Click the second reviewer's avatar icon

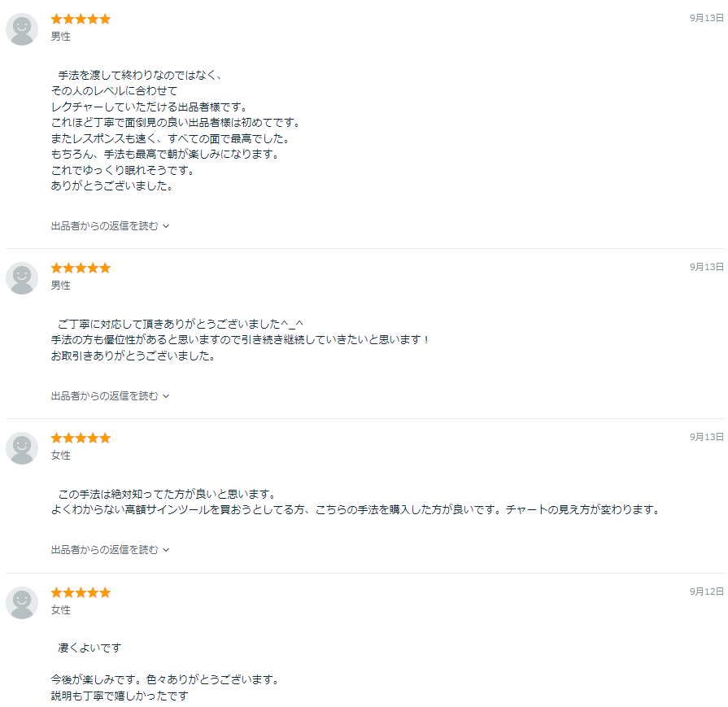point(22,278)
